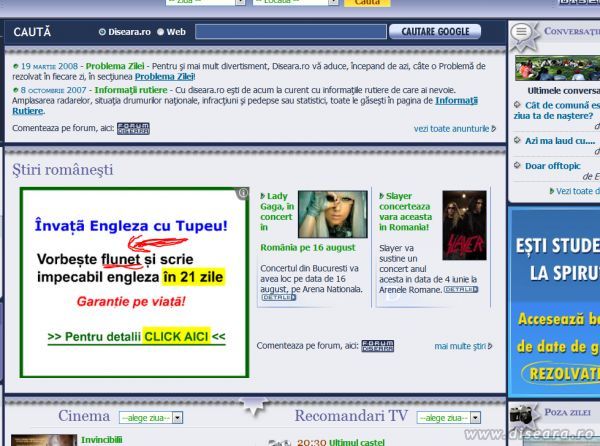Click the Poza Zilei camera icon
Image resolution: width=600 pixels, height=446 pixels.
521,413
